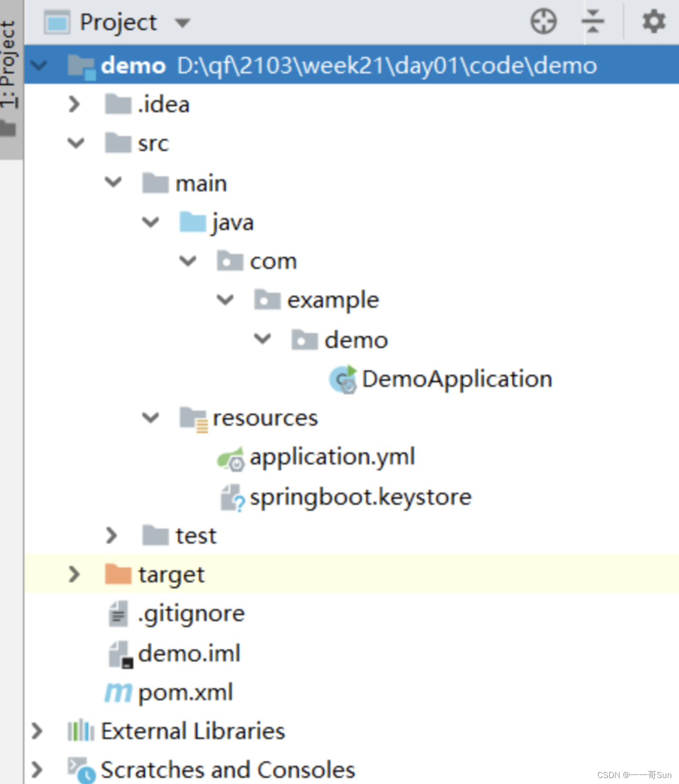This screenshot has height=784, width=679.
Task: Open Project panel settings gear
Action: click(x=654, y=22)
